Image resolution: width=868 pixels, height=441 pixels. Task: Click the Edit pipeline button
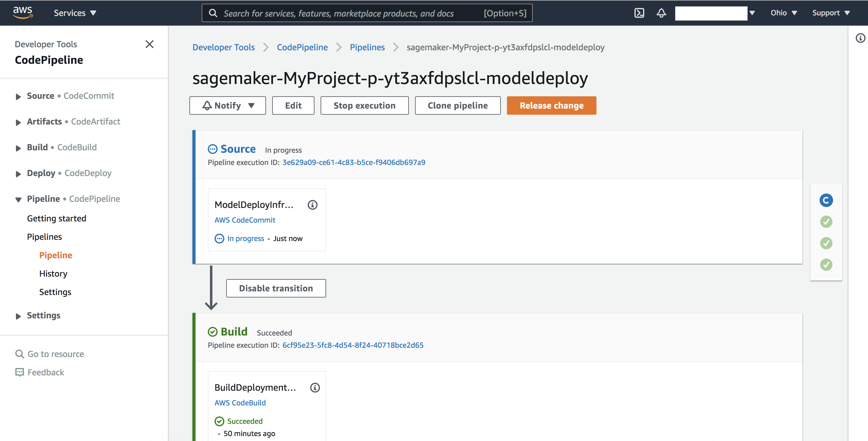(x=293, y=105)
